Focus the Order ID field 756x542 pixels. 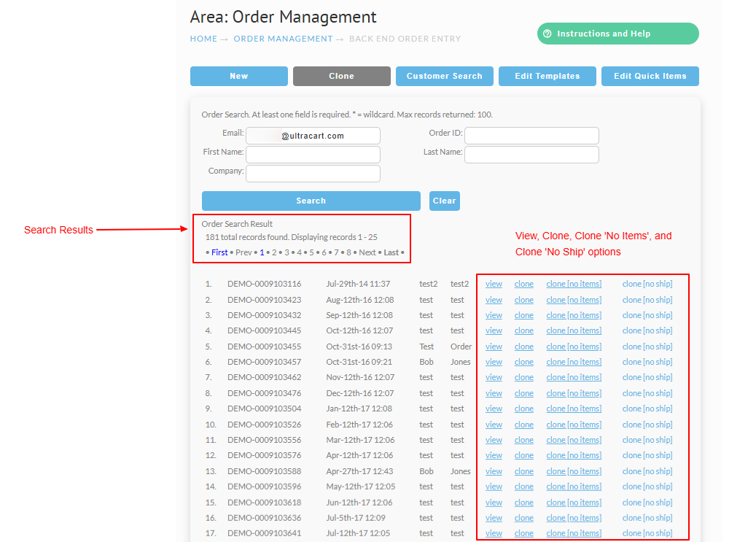point(531,136)
